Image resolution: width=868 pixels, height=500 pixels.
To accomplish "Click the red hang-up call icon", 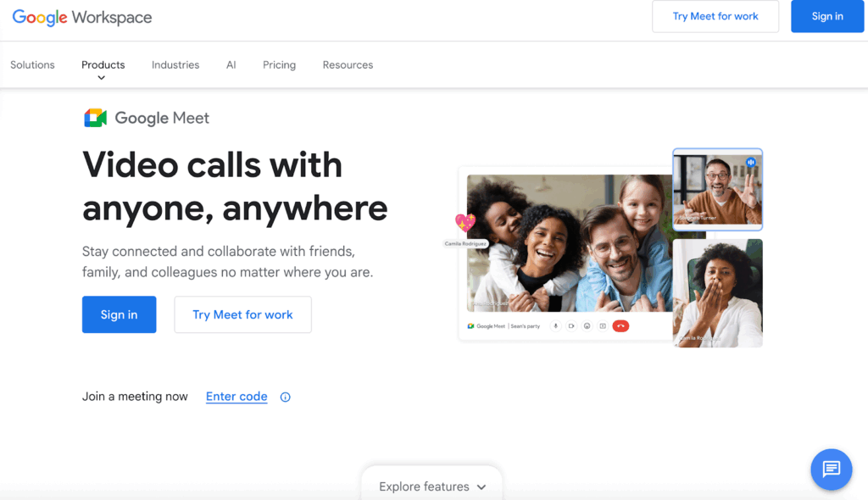I will [620, 326].
